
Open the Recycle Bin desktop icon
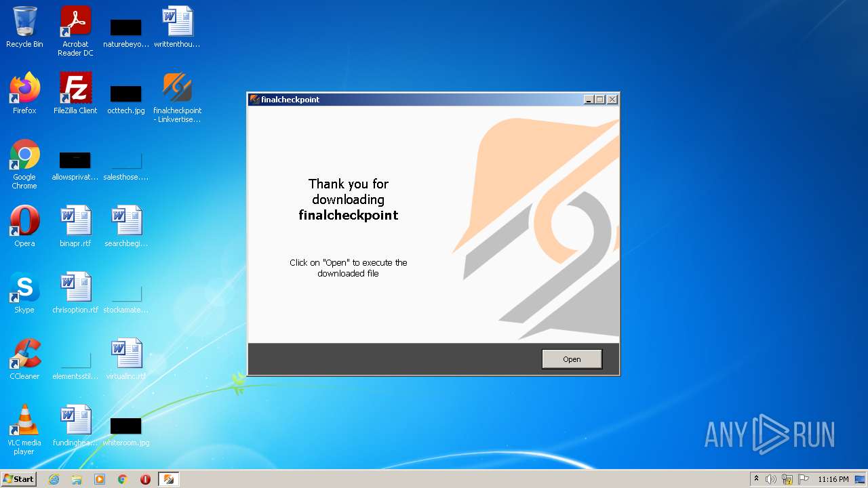24,27
